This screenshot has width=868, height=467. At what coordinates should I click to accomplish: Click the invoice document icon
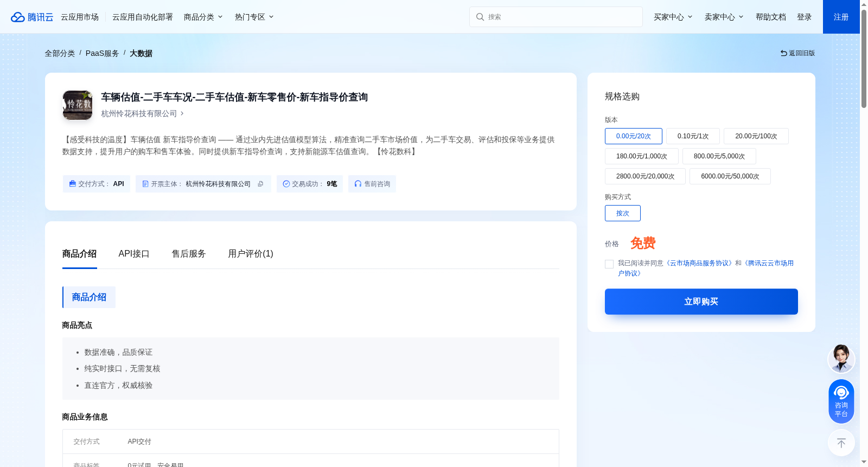[x=145, y=184]
